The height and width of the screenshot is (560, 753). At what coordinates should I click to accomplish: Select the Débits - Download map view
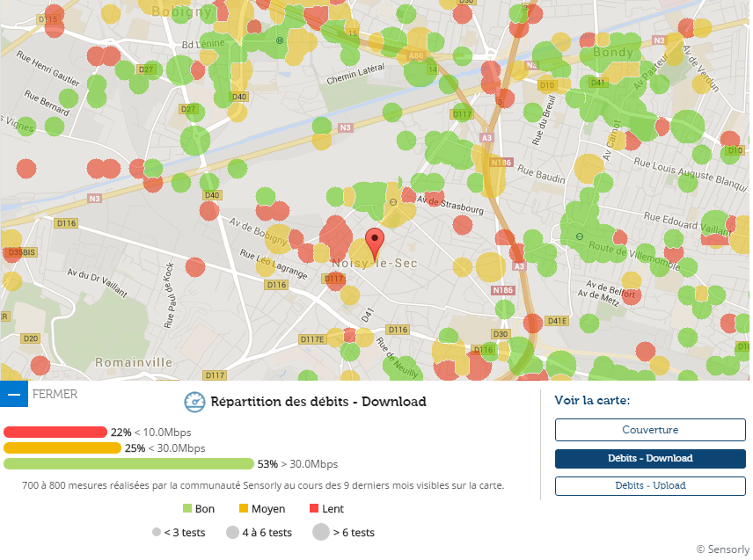pyautogui.click(x=650, y=458)
